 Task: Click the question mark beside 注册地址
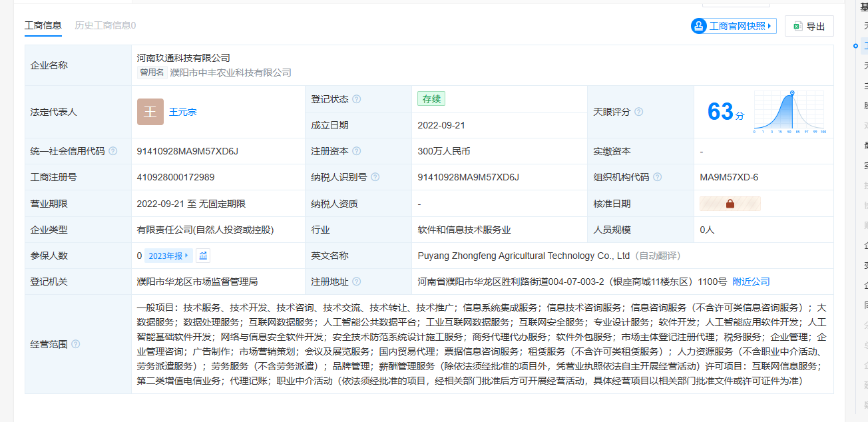click(357, 282)
